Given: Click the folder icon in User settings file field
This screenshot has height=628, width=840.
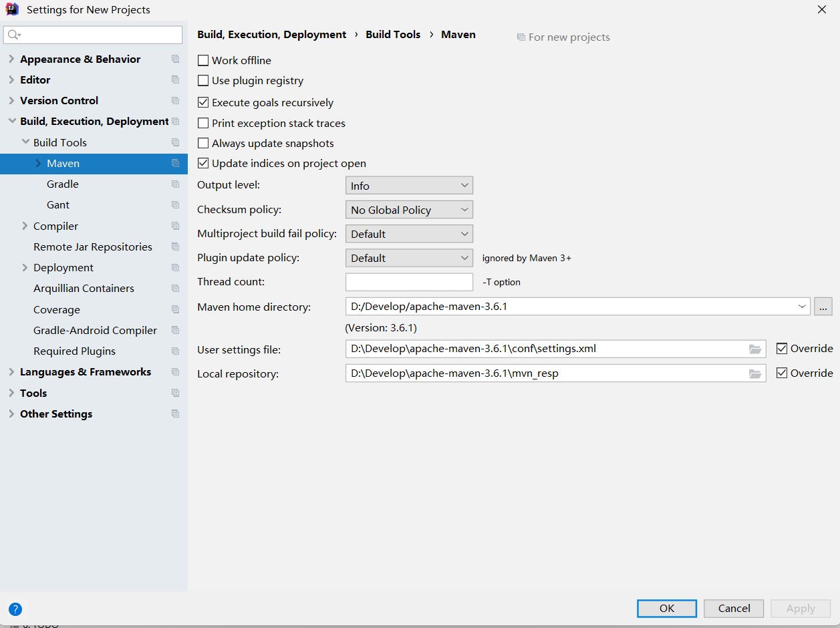Looking at the screenshot, I should pyautogui.click(x=755, y=349).
